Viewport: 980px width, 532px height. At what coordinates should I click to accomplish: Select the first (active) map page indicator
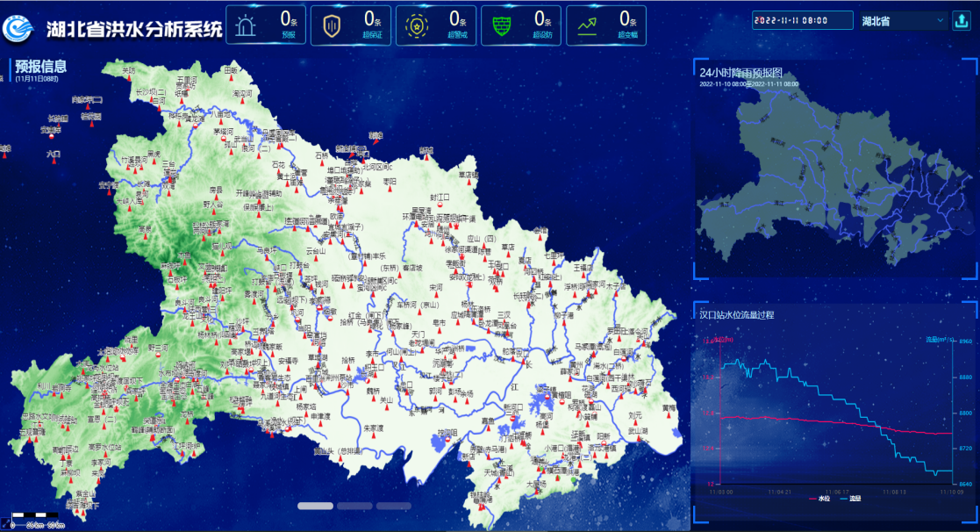coord(315,506)
